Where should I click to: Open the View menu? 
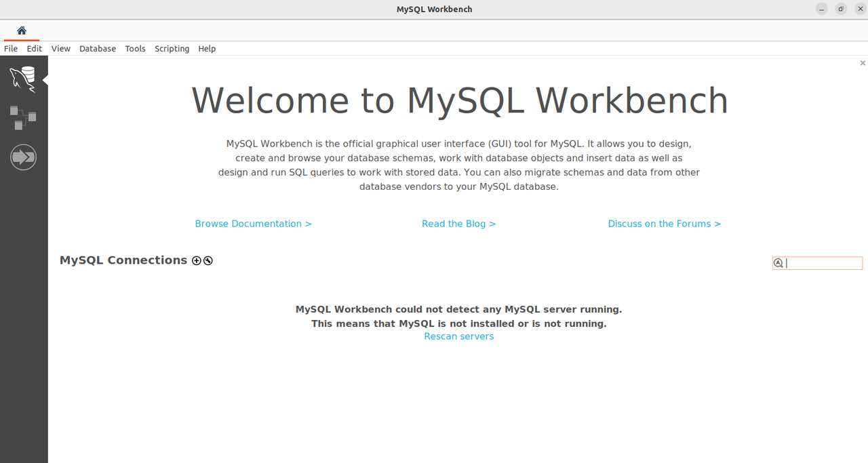point(61,49)
